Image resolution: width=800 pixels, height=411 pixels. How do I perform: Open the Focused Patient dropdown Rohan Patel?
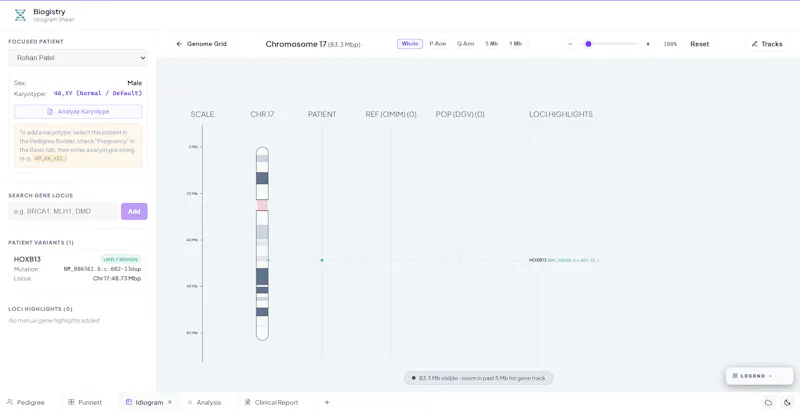click(78, 58)
